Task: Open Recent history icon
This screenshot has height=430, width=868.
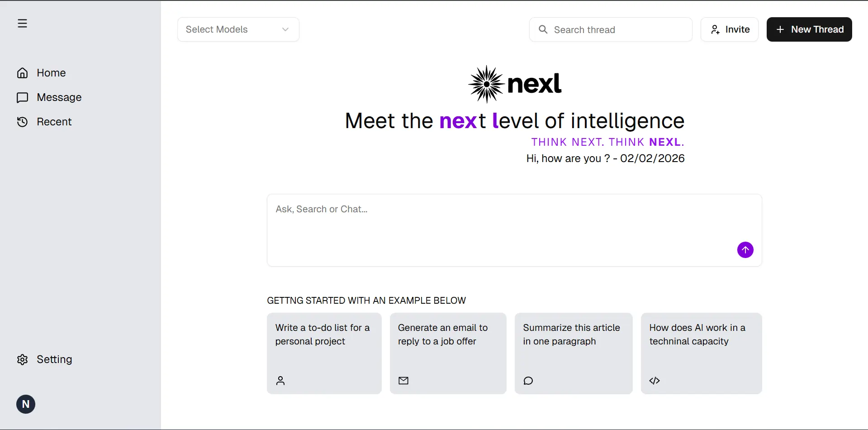Action: (x=22, y=121)
